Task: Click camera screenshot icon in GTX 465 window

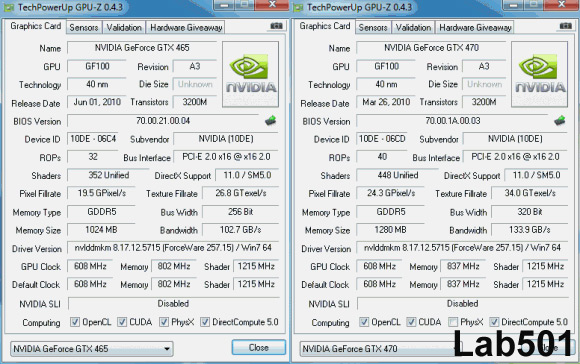Action: (x=276, y=26)
